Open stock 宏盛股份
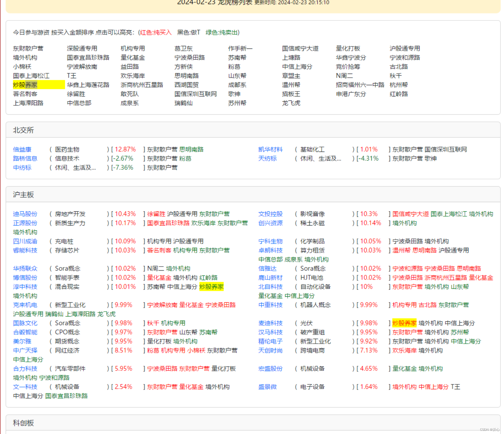504x434 pixels. (270, 368)
